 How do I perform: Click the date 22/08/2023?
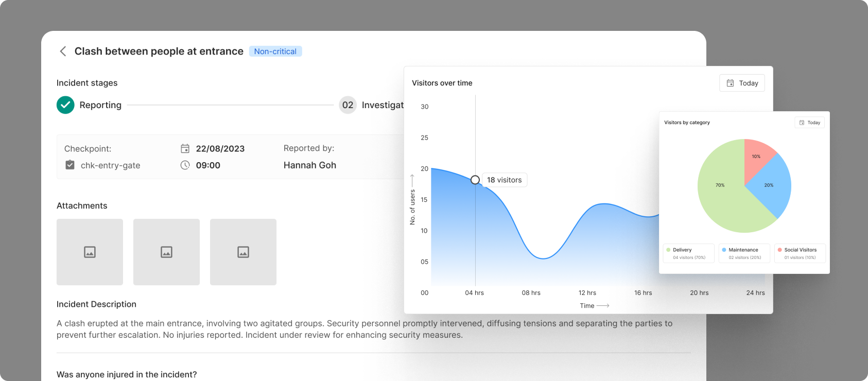(x=220, y=149)
